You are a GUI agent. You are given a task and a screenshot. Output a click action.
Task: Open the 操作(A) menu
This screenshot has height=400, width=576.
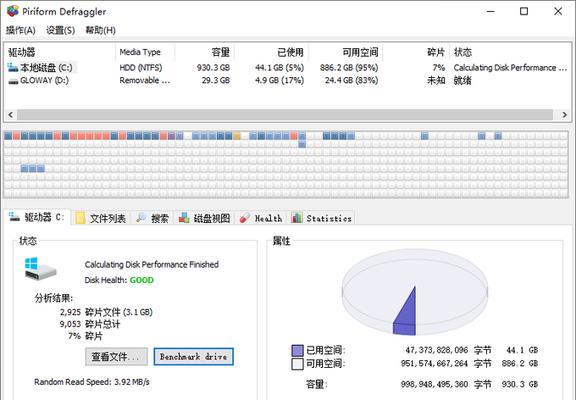click(21, 30)
